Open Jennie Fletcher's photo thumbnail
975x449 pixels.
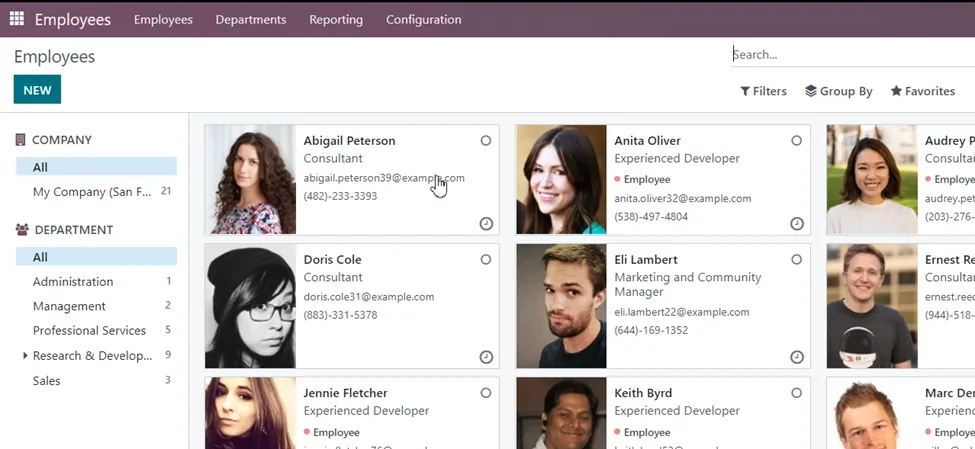(251, 413)
